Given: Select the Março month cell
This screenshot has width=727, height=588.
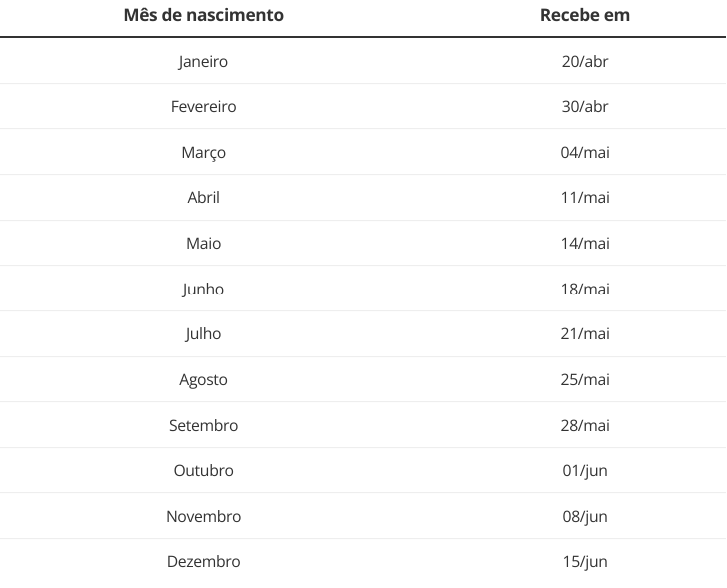Looking at the screenshot, I should [x=203, y=153].
